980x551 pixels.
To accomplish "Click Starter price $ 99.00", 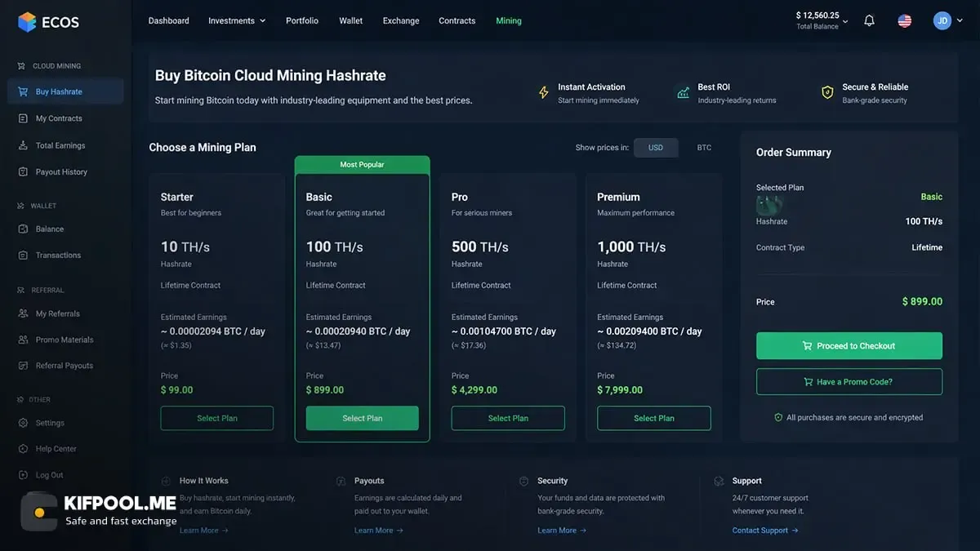I will [176, 390].
